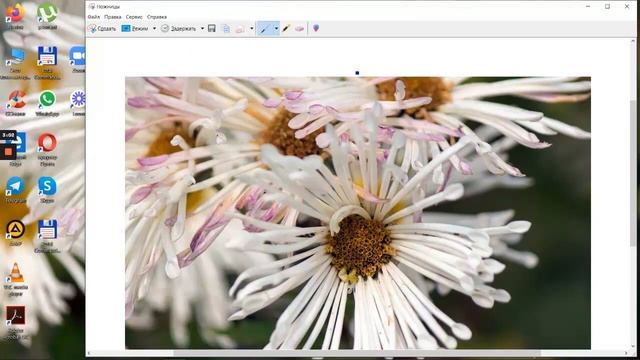This screenshot has width=640, height=360.
Task: Click the Задержать delay button
Action: (178, 28)
